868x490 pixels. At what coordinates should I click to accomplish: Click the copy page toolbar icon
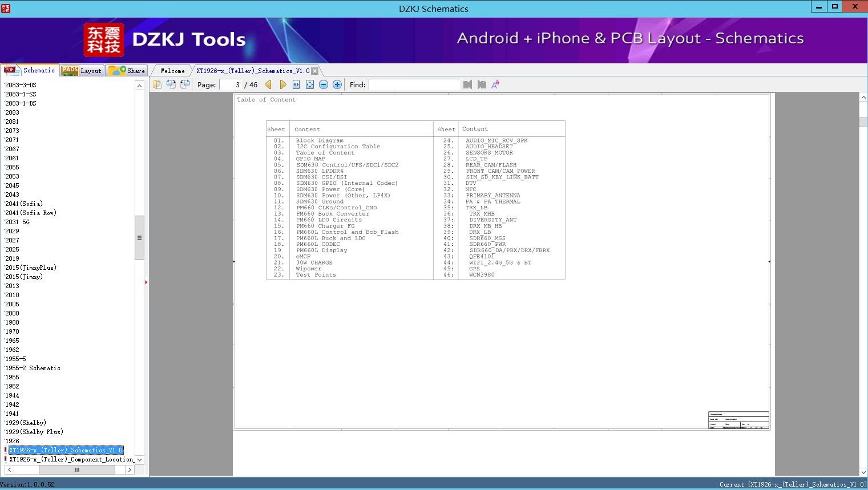coord(158,84)
